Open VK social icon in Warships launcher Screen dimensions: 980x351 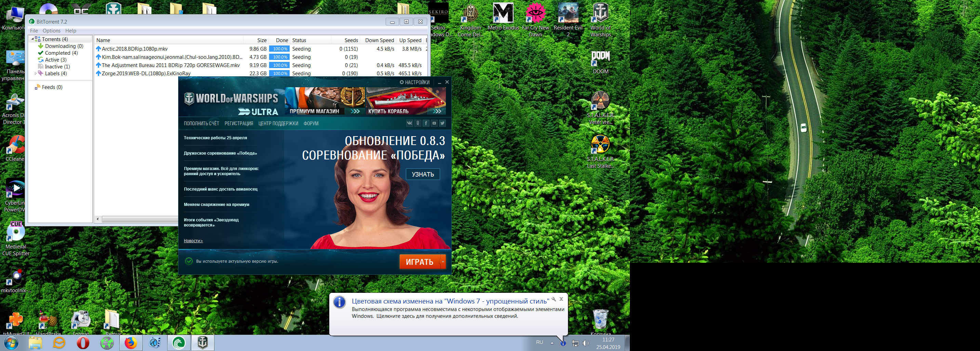(x=409, y=123)
